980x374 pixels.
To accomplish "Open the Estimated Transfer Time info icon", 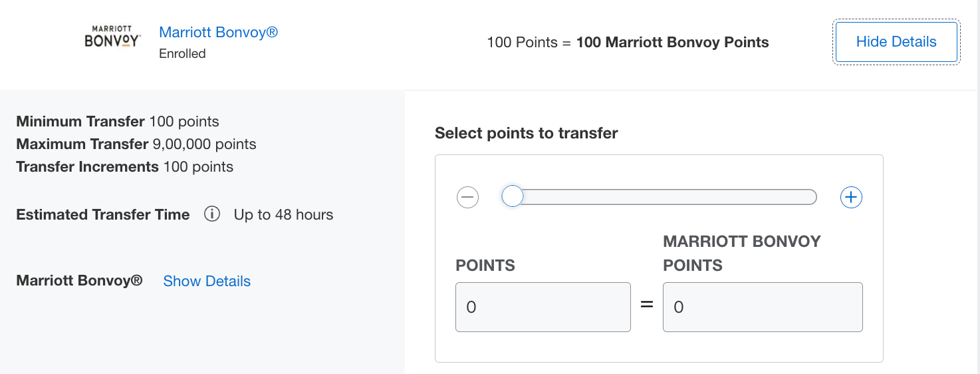I will [x=212, y=214].
